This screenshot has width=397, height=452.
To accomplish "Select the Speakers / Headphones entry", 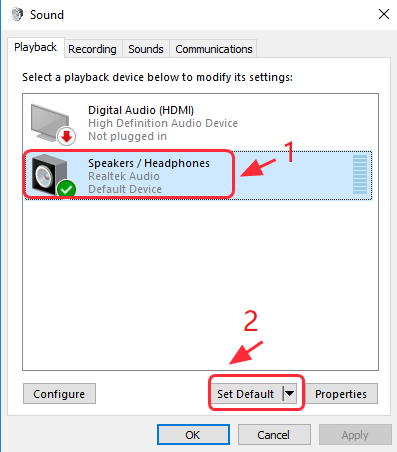I will [x=198, y=175].
